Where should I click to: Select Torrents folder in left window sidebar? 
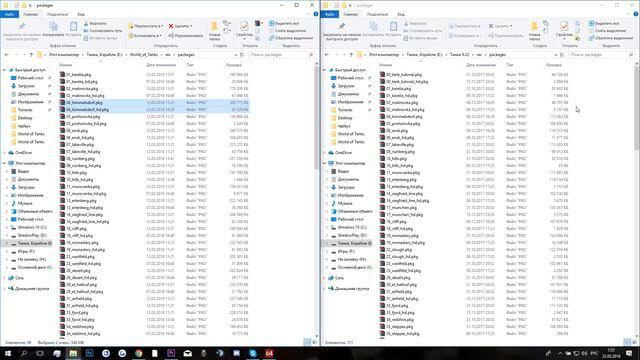click(x=25, y=110)
